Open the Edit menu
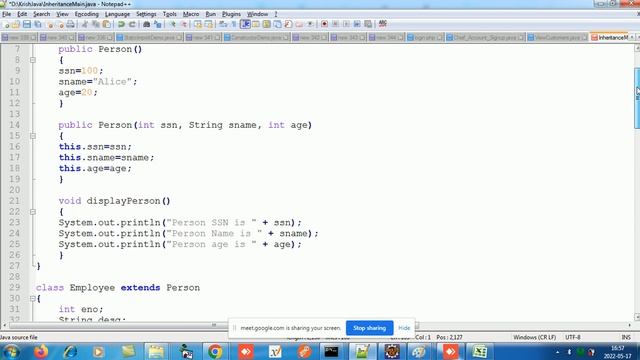640x360 pixels. [x=22, y=14]
